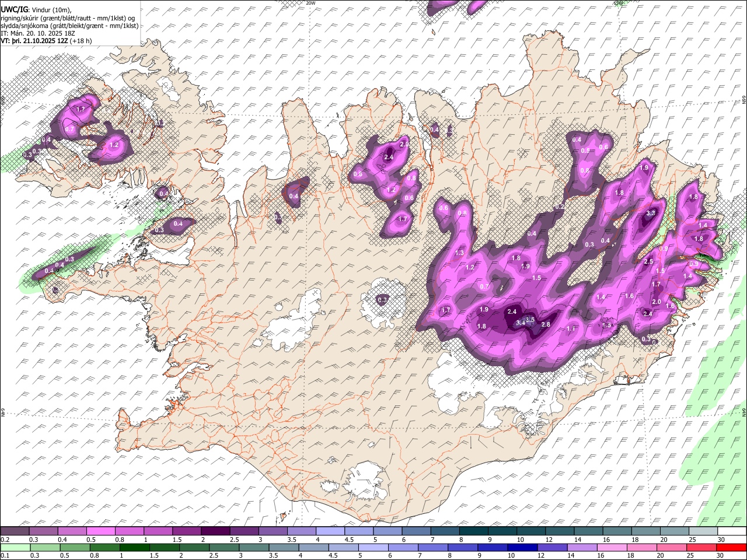Click the 3.5 snowfall value on the map
The image size is (747, 560).
coord(530,320)
